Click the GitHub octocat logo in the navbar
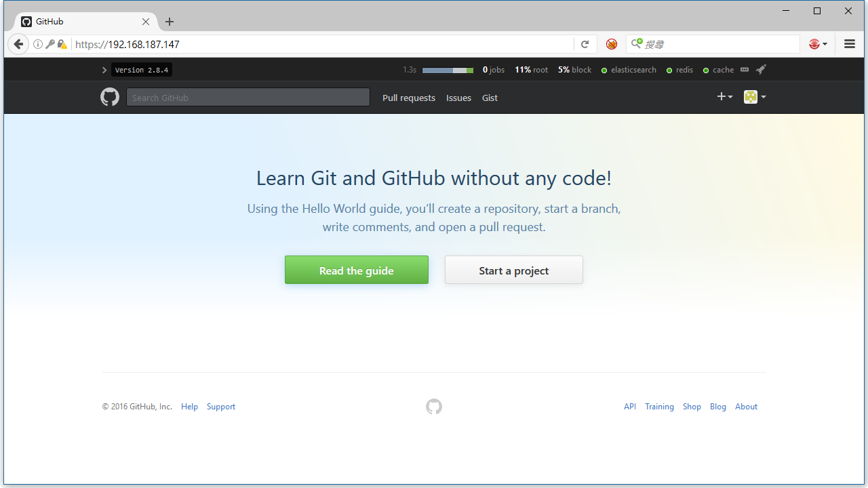868x488 pixels. click(109, 97)
